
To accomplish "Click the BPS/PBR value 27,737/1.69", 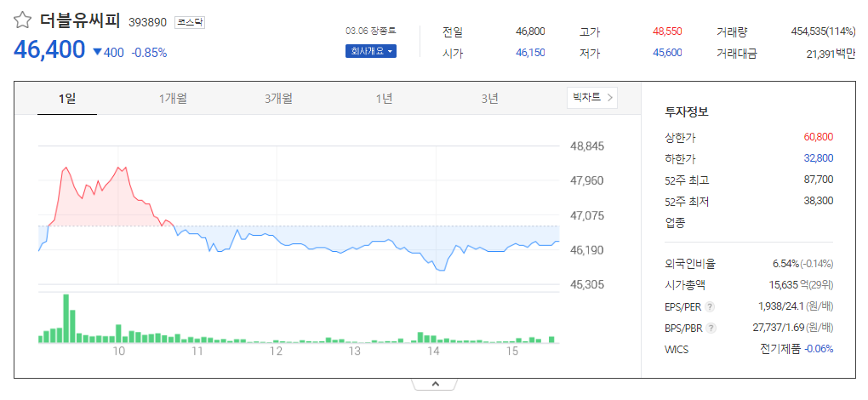I will (x=779, y=328).
